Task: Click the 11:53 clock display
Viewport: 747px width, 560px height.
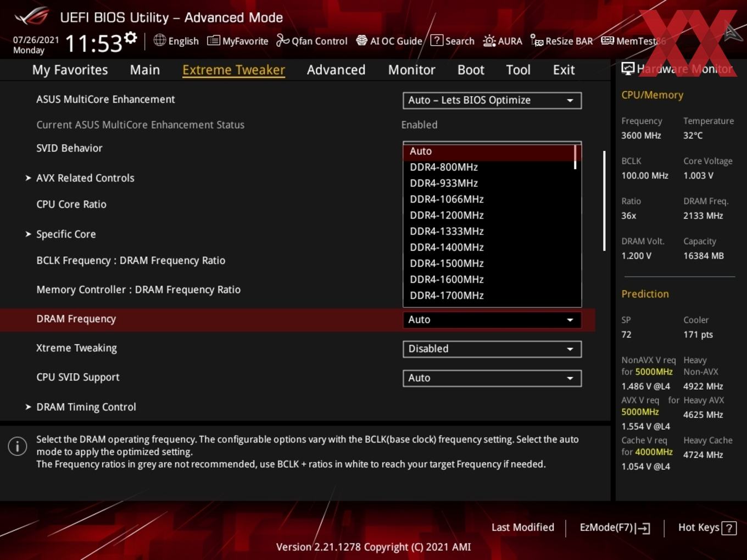Action: 93,43
